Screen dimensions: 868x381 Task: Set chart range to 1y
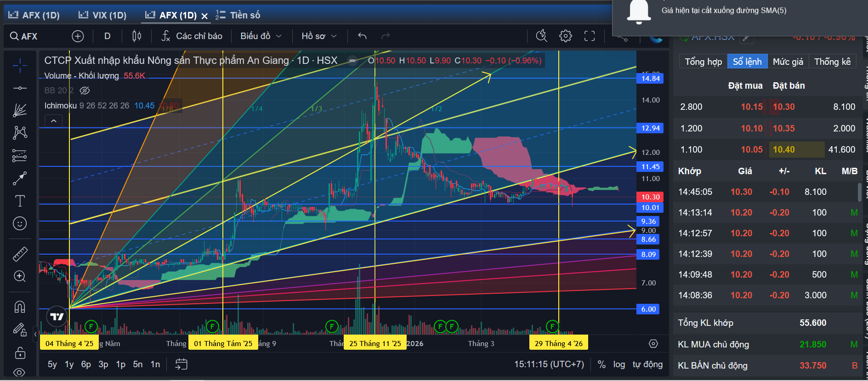(x=69, y=364)
